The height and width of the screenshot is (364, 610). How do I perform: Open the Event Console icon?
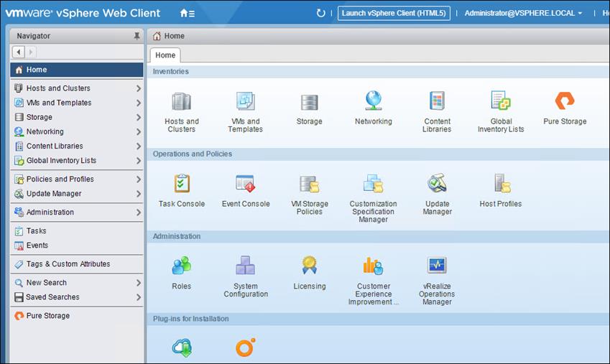point(246,183)
